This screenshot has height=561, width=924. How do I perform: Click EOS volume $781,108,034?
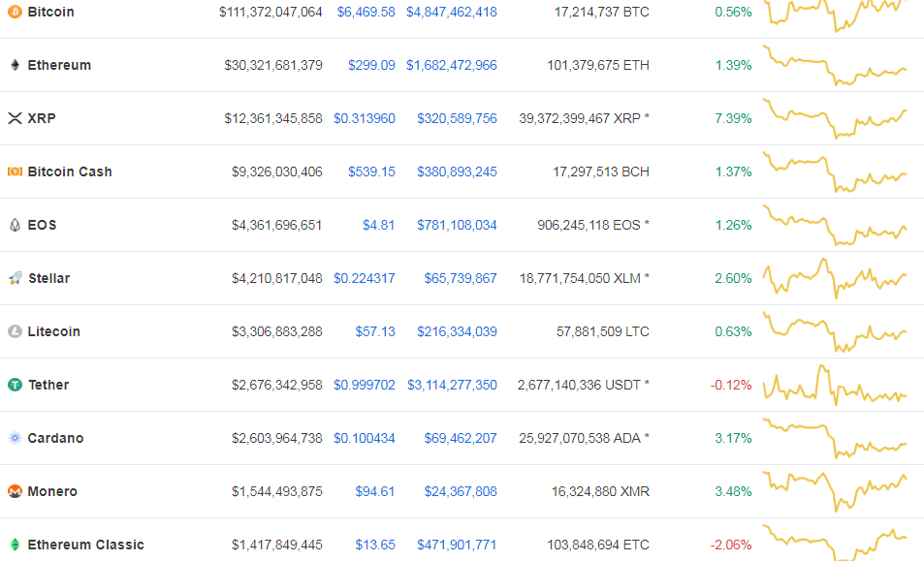click(x=457, y=225)
